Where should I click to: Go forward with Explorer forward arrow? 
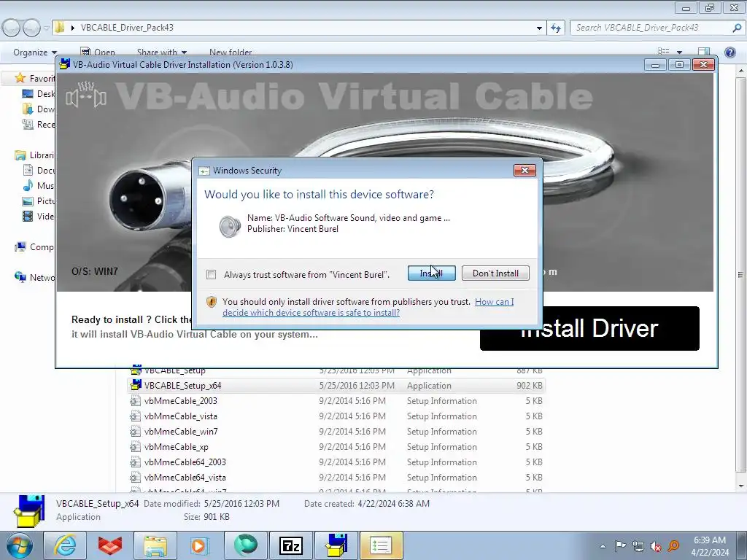pyautogui.click(x=31, y=28)
